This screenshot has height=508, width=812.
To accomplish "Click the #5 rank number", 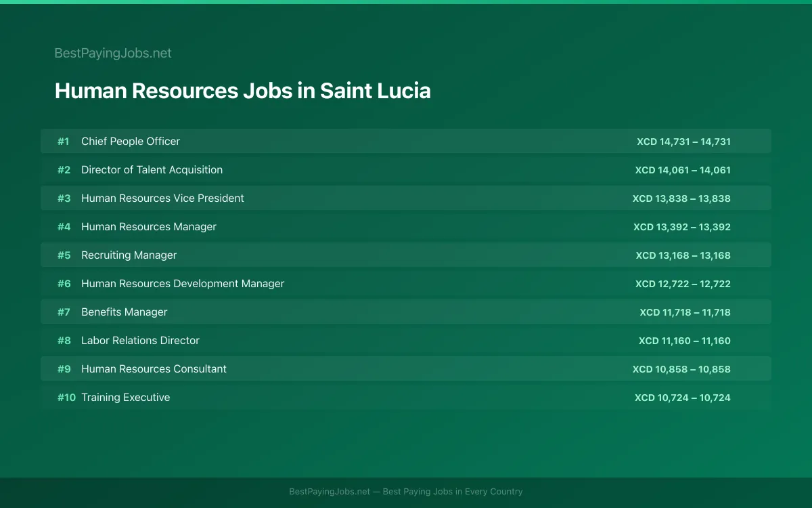I will (x=64, y=255).
